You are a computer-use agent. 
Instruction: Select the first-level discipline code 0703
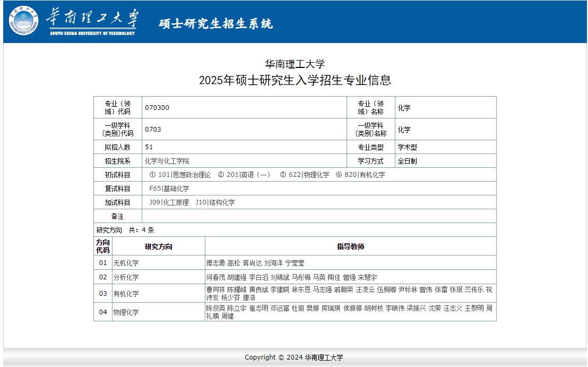[153, 130]
